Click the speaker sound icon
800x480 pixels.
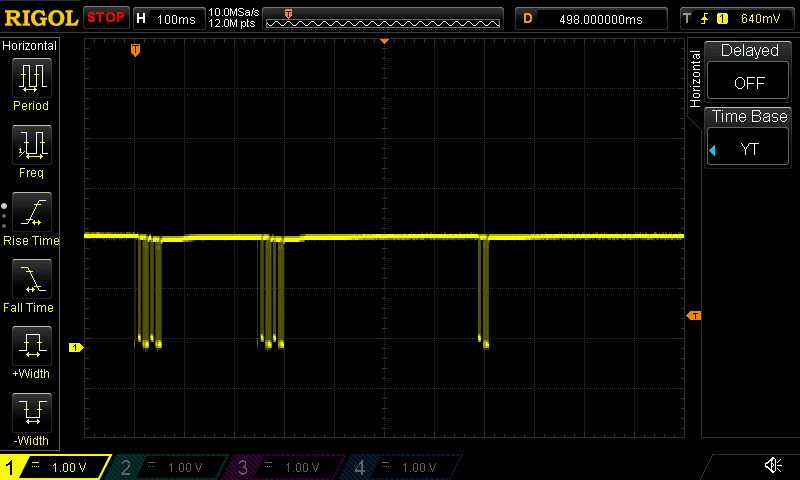coord(773,466)
